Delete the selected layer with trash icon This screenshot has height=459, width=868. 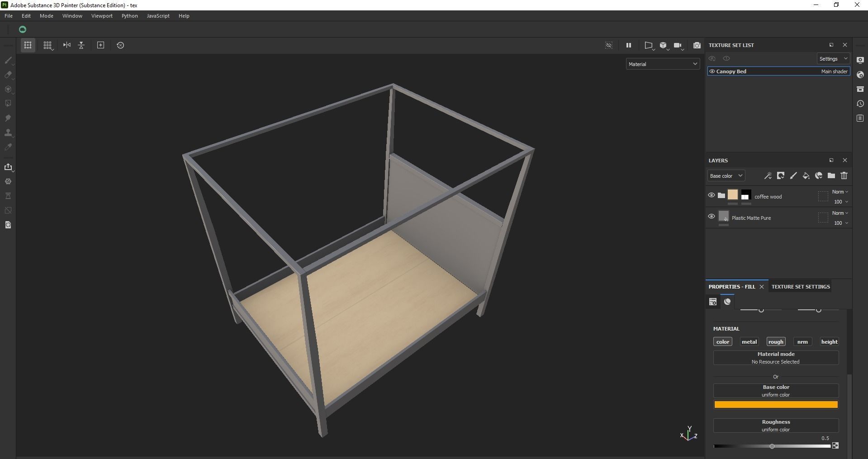click(844, 175)
